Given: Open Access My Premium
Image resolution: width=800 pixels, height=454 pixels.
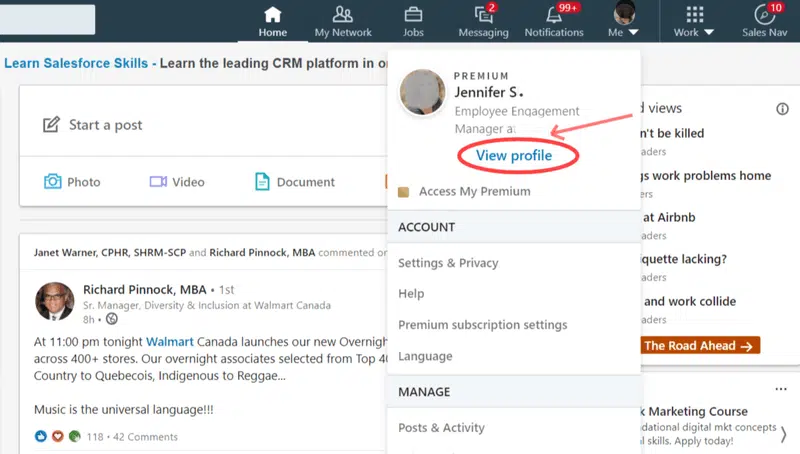Looking at the screenshot, I should tap(474, 192).
